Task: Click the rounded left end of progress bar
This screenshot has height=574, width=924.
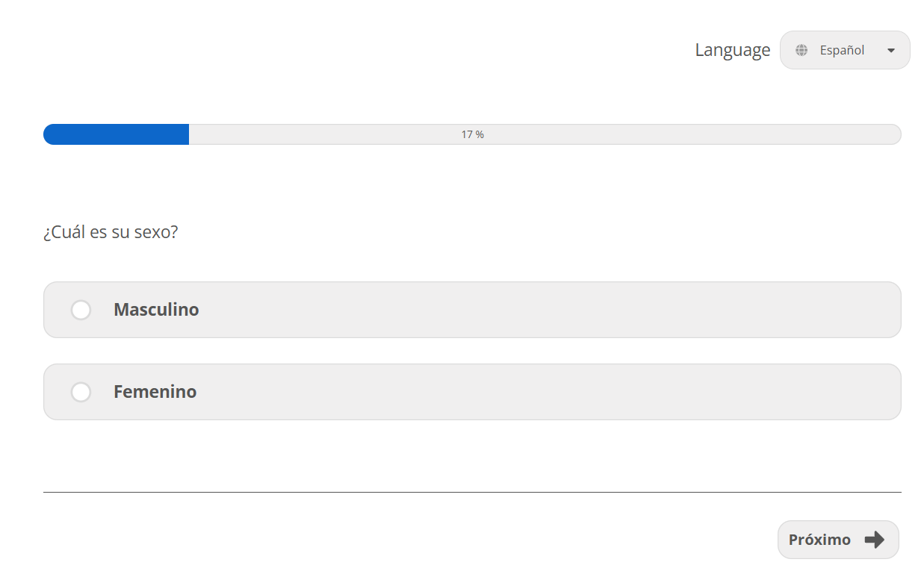Action: pyautogui.click(x=51, y=134)
